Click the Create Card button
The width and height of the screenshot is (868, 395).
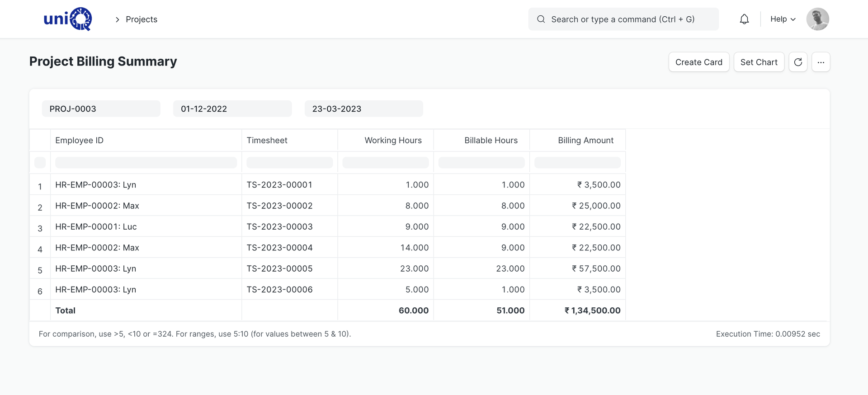699,62
